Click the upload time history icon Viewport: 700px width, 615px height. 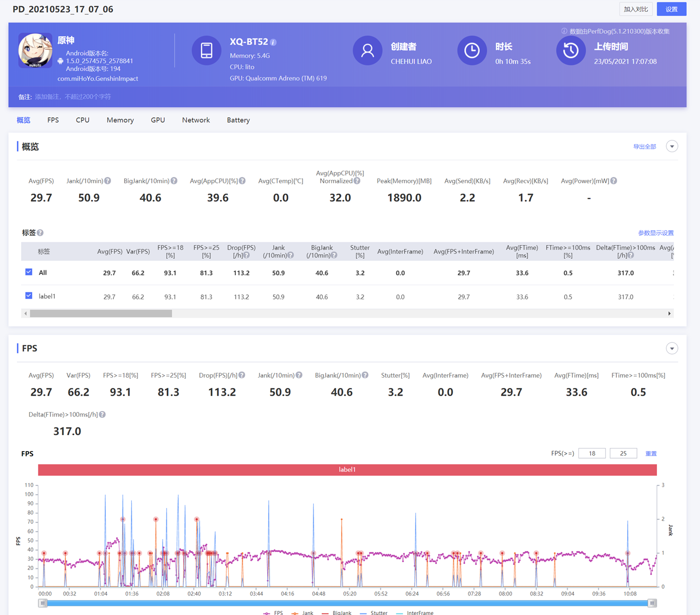[x=570, y=51]
